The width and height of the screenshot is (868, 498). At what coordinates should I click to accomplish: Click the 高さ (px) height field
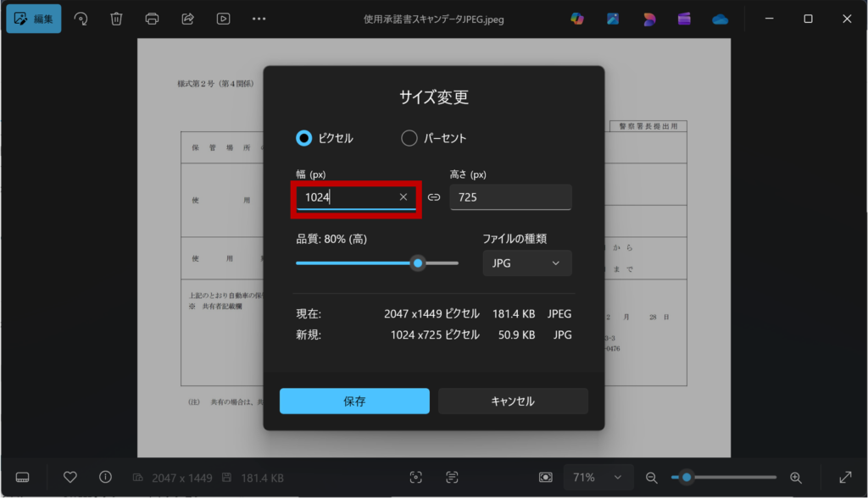point(510,197)
